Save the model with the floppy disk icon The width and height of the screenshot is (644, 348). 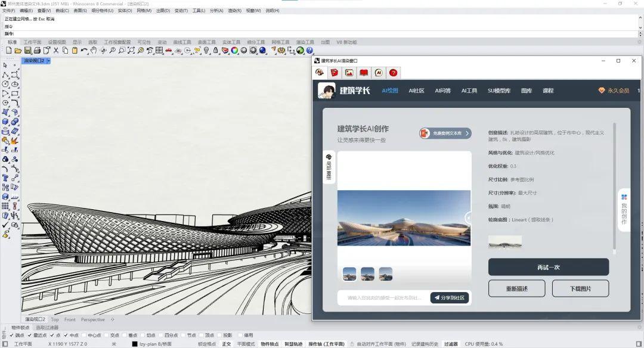27,51
